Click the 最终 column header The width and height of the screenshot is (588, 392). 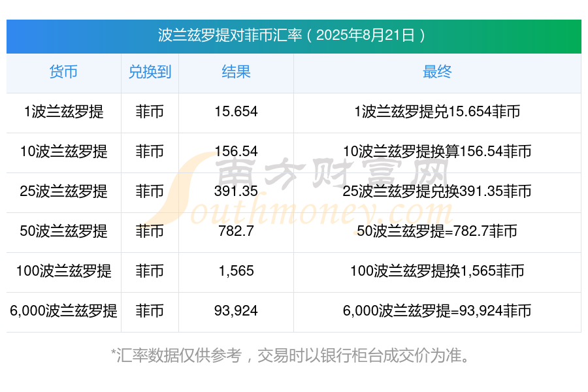tap(437, 72)
